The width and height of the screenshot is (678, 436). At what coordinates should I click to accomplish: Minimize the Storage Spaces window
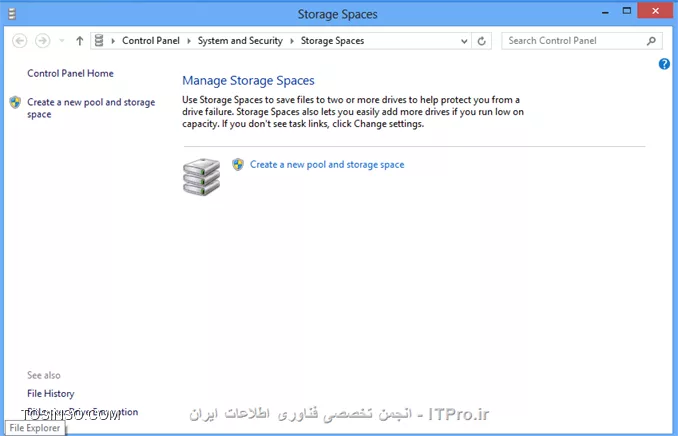pos(605,13)
